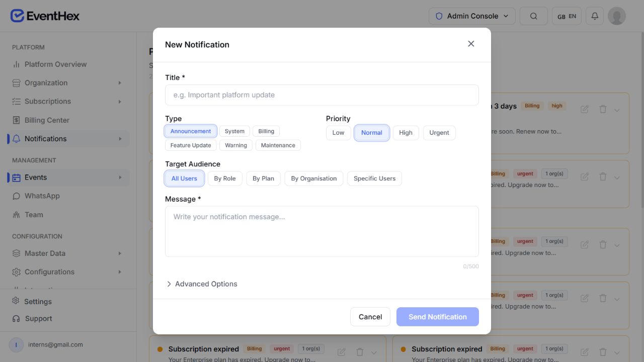Screen dimensions: 644x362
Task: Target audience By Role
Action: [225, 178]
